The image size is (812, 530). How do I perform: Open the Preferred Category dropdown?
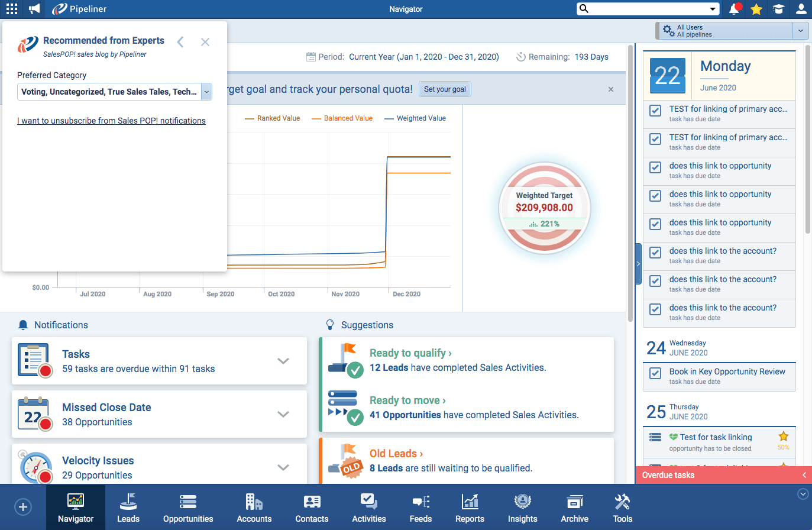pos(206,92)
